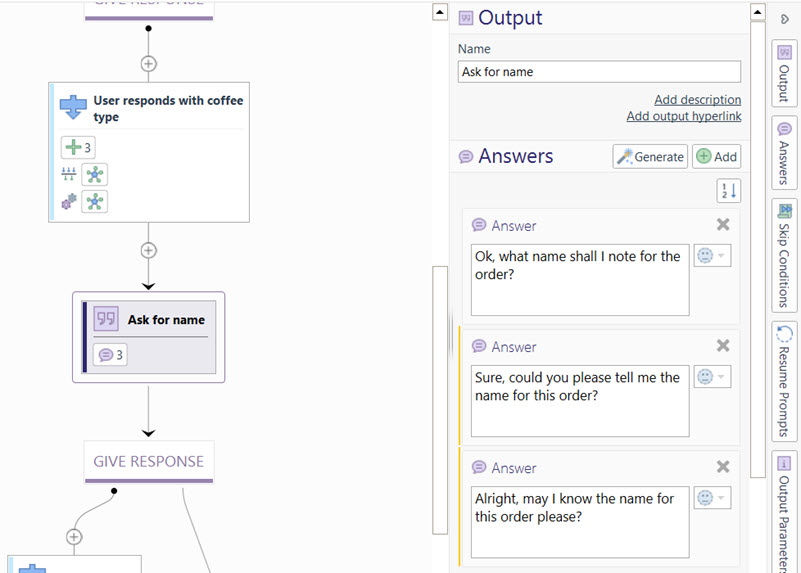Click the blue arrow icon on the coffee type node
This screenshot has width=801, height=573.
(x=74, y=107)
